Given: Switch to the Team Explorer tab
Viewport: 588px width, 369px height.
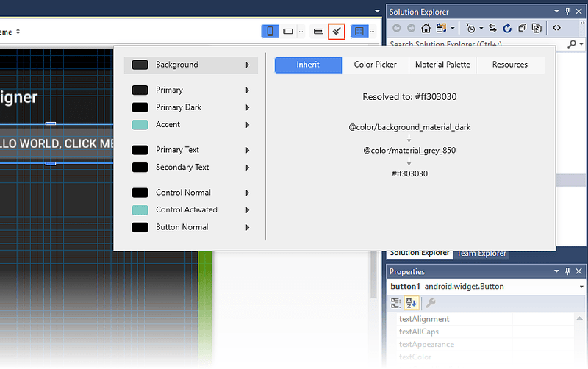Looking at the screenshot, I should (x=481, y=254).
